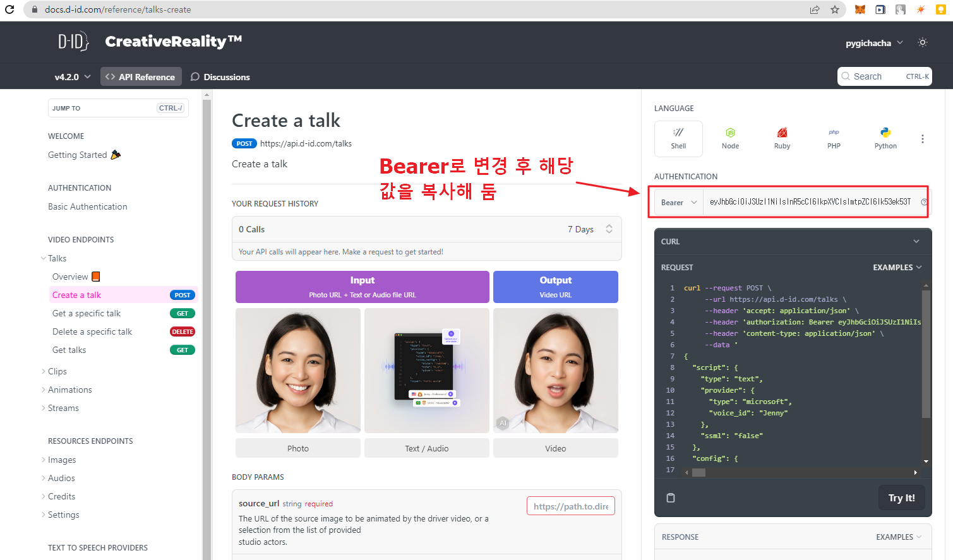
Task: Click the sidebar scrollbar
Action: click(x=207, y=328)
